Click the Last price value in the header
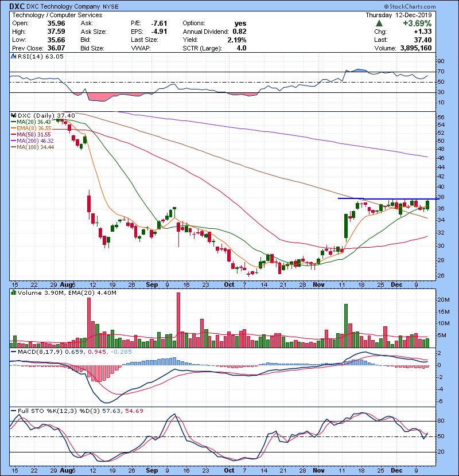459x476 pixels. 423,40
